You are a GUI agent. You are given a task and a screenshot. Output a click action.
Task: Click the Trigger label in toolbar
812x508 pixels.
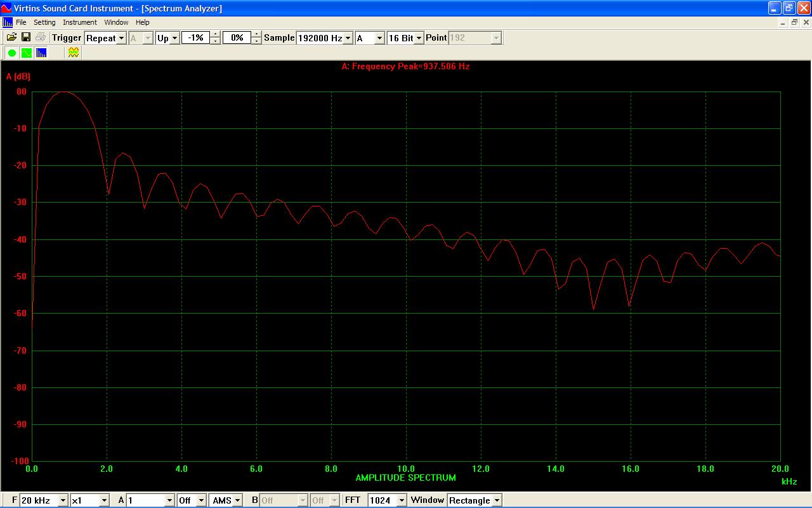67,38
